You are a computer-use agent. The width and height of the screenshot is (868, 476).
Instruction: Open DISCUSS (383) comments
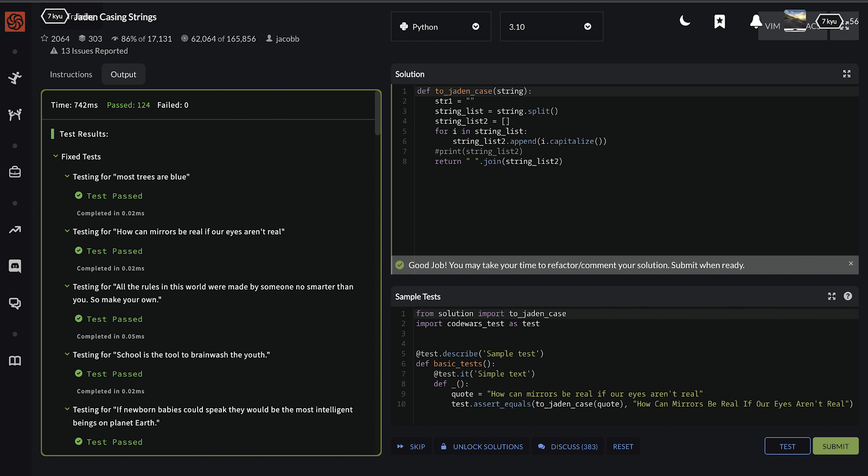(x=568, y=447)
